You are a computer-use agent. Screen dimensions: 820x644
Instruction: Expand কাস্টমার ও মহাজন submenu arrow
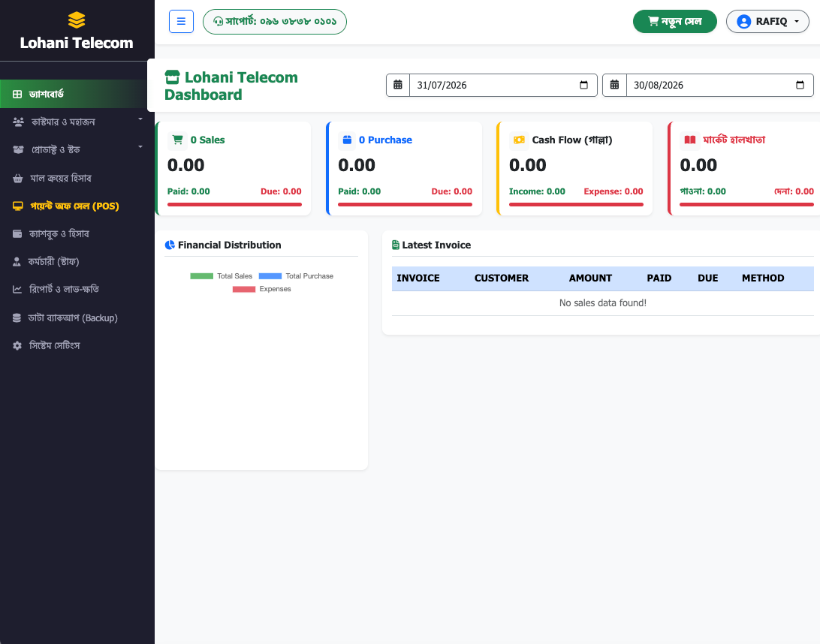tap(140, 119)
